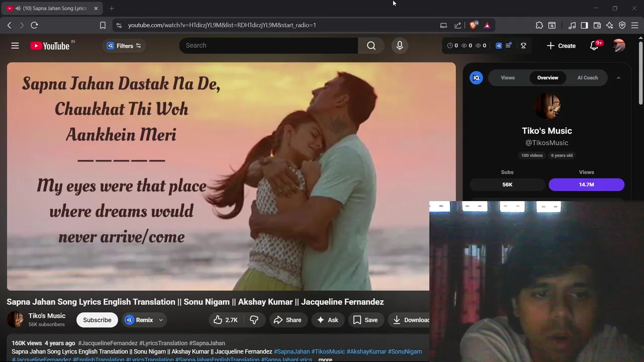Click the Remix button
The height and width of the screenshot is (362, 644).
139,320
